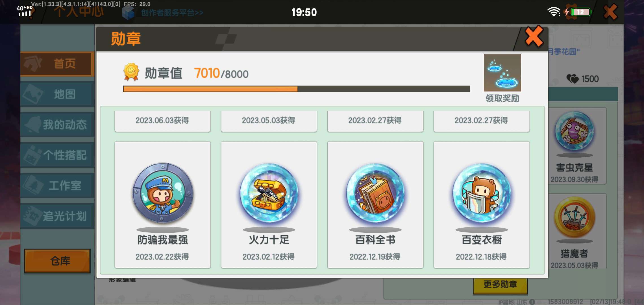Viewport: 644px width, 305px height.
Task: Open the 个性搭配 sidebar tab
Action: click(57, 155)
